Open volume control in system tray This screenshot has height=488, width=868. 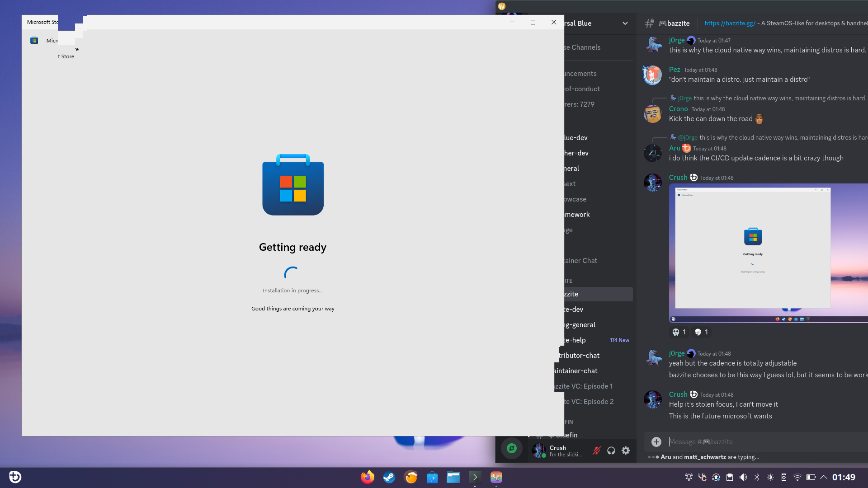tap(743, 477)
